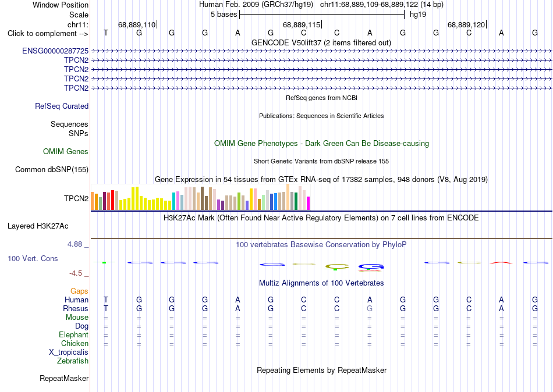Image resolution: width=553 pixels, height=392 pixels.
Task: Select the Rhesus alignment row label
Action: [x=76, y=308]
